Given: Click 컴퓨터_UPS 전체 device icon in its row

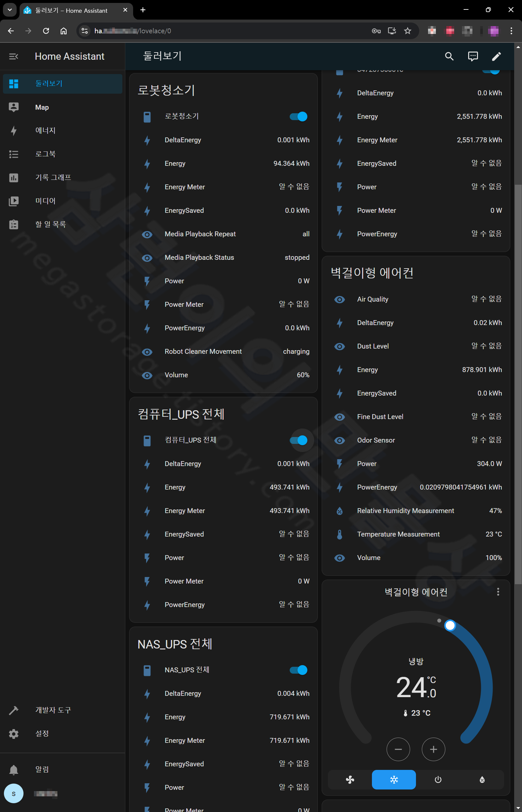Looking at the screenshot, I should click(147, 441).
